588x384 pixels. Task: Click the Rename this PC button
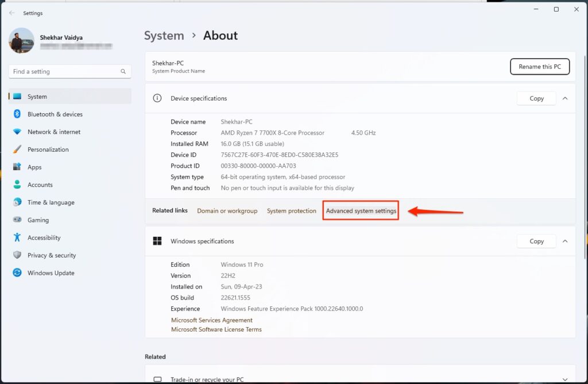pos(539,67)
